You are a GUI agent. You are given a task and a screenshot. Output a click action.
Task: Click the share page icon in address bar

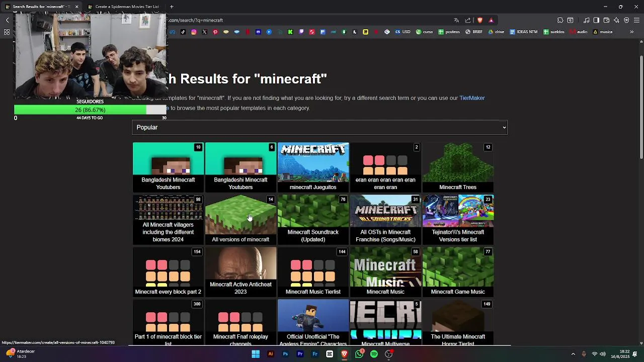coord(468,20)
